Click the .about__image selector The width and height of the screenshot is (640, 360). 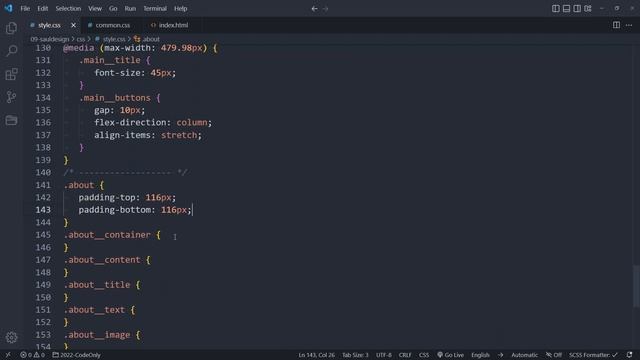[x=97, y=335]
